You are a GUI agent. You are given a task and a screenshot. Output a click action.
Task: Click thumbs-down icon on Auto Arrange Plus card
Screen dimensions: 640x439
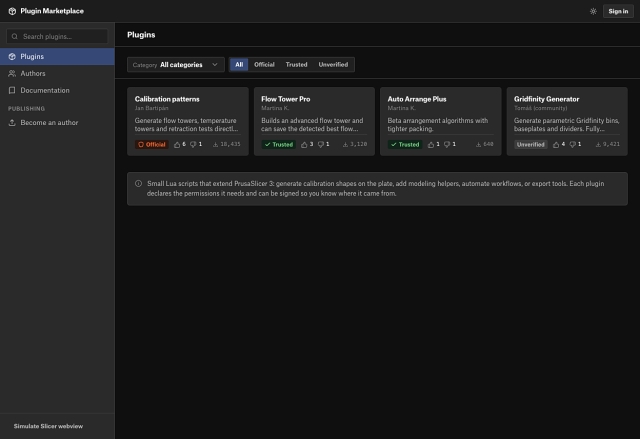coord(447,144)
